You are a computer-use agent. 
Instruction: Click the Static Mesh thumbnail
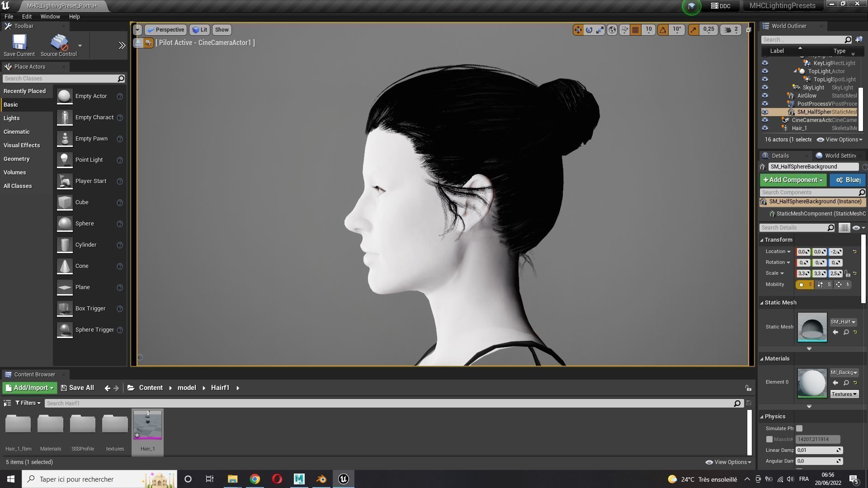click(x=812, y=327)
